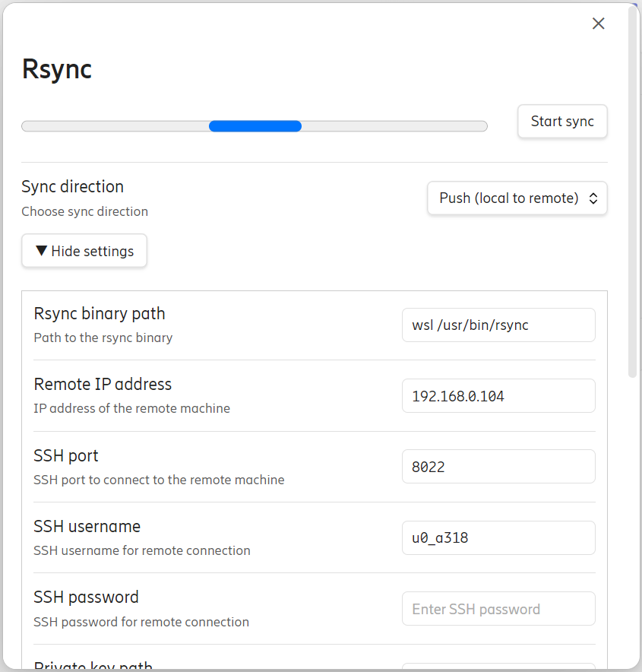
Task: Click the Start sync button
Action: 562,122
